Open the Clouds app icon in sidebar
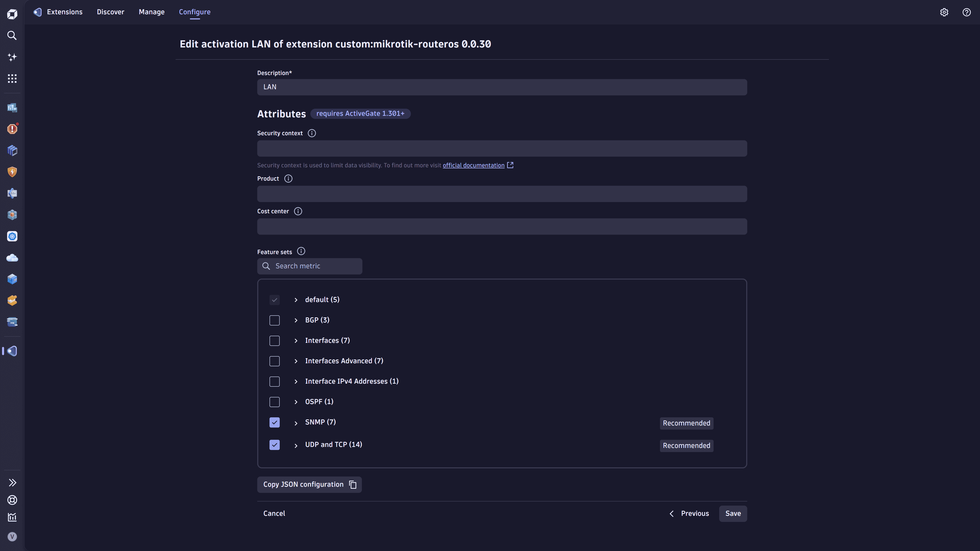 12,258
